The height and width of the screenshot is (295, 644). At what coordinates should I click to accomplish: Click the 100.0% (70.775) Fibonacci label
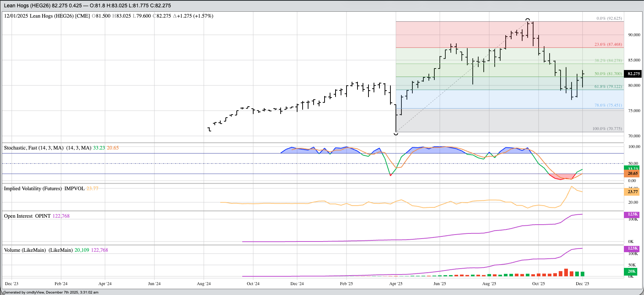coord(607,129)
